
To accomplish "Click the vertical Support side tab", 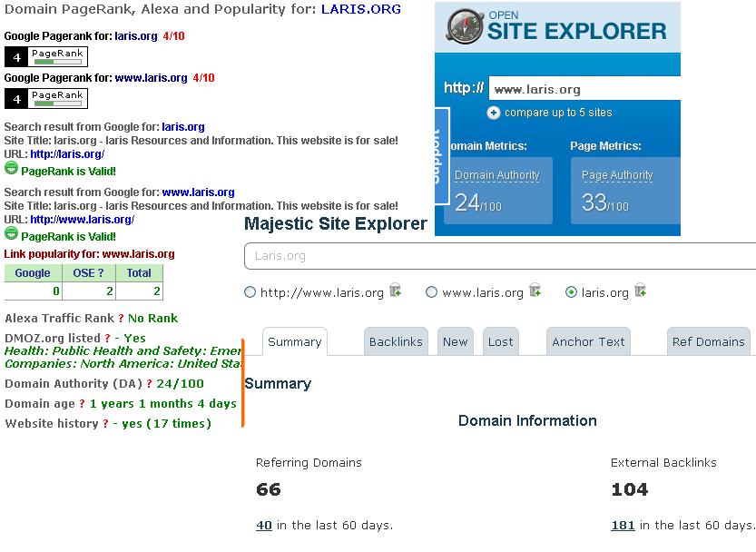I will point(442,156).
